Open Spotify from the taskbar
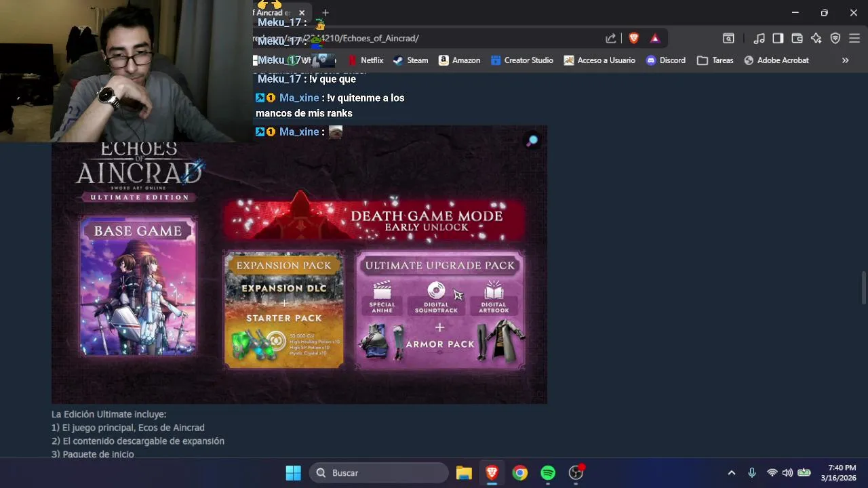Viewport: 868px width, 488px height. coord(548,473)
